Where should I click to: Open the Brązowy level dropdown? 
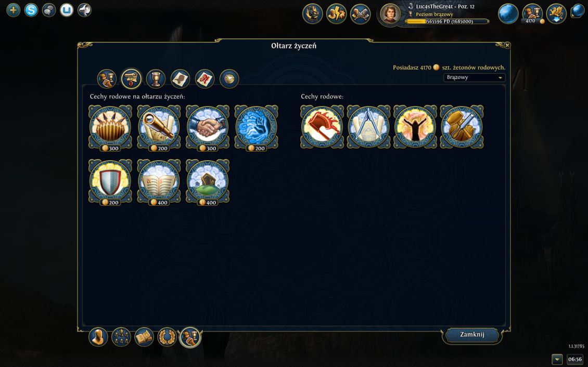point(475,77)
